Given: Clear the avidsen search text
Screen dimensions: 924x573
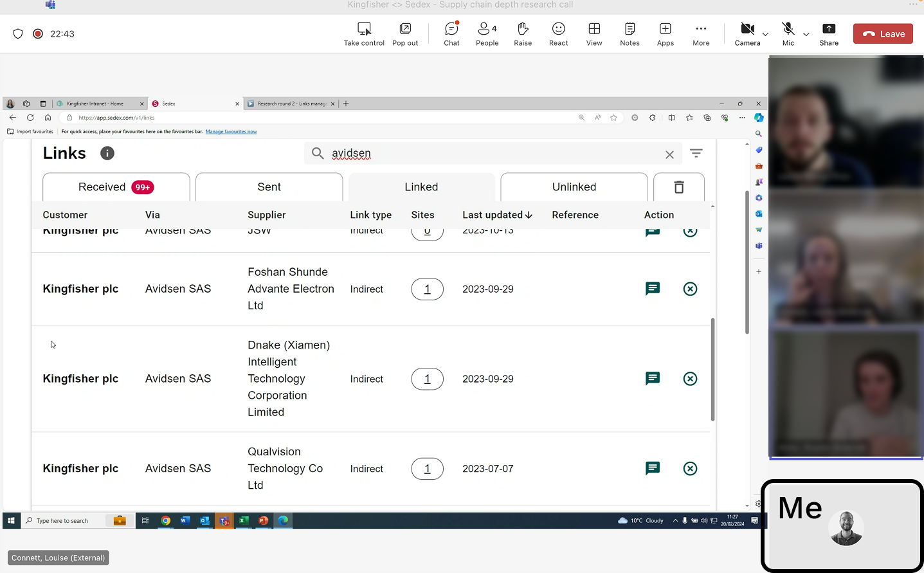Looking at the screenshot, I should click(x=669, y=154).
